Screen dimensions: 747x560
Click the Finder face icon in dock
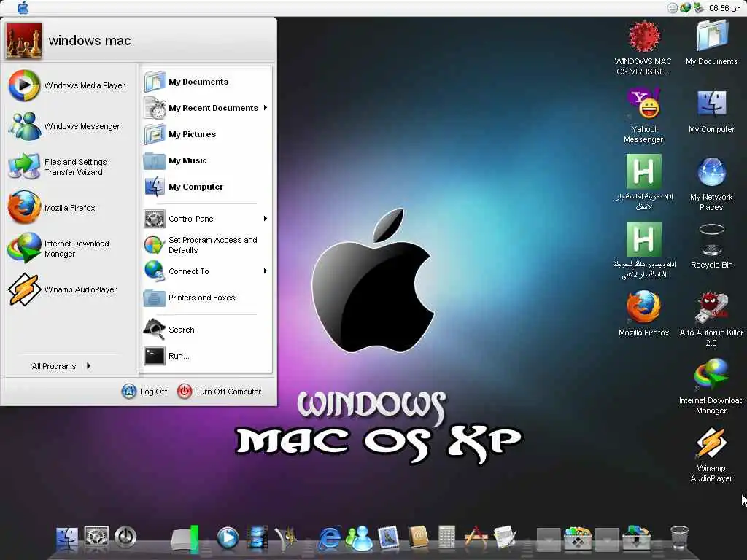(x=67, y=538)
